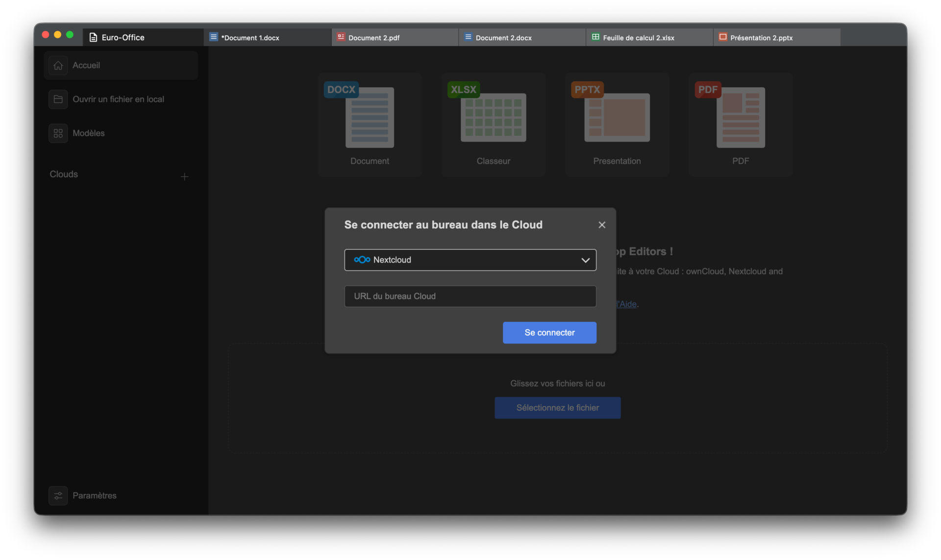941x560 pixels.
Task: Switch to Présentation 2.pptx tab
Action: click(777, 37)
